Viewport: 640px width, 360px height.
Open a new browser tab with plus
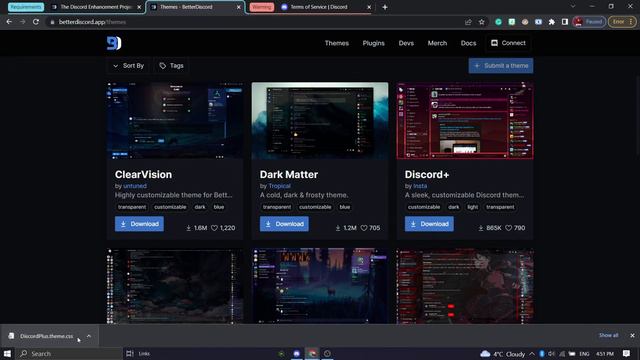[x=384, y=7]
